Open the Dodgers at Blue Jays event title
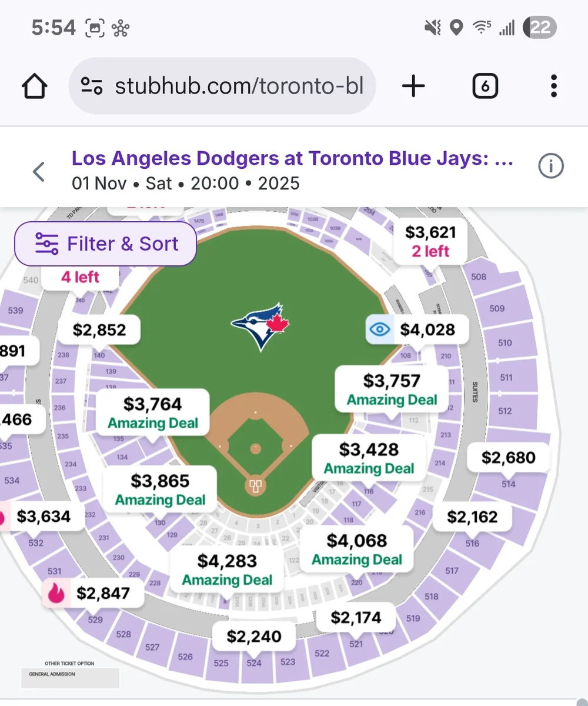Image resolution: width=588 pixels, height=706 pixels. click(x=292, y=158)
